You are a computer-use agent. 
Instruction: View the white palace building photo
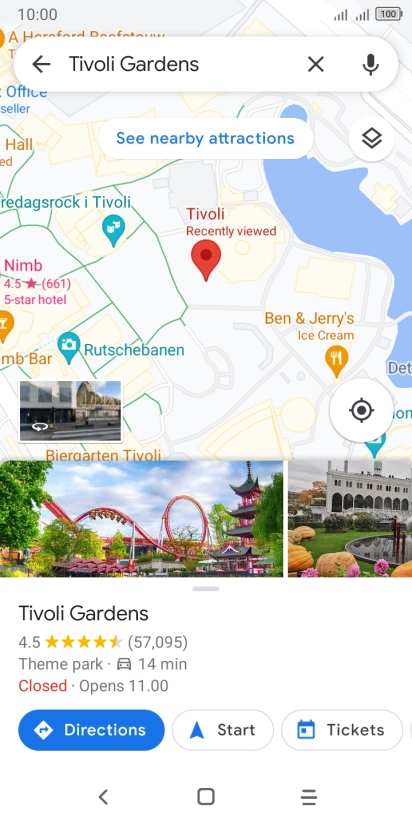(x=350, y=519)
